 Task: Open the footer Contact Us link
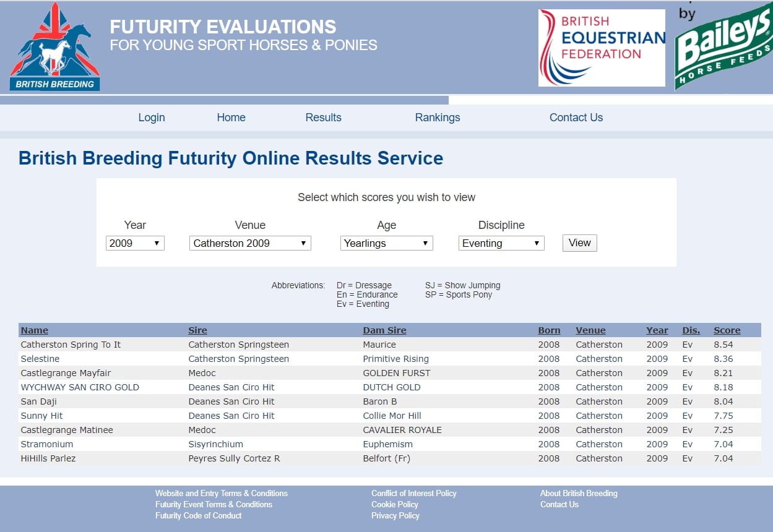click(559, 504)
